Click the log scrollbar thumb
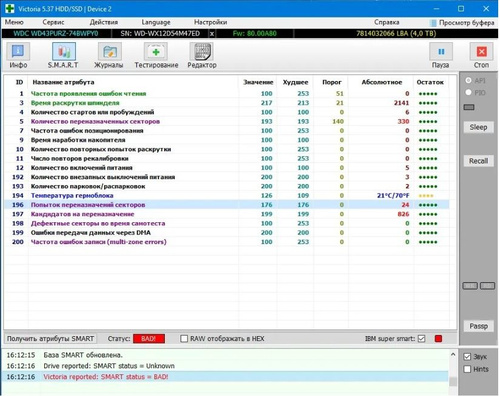Image resolution: width=500 pixels, height=396 pixels. (x=453, y=382)
